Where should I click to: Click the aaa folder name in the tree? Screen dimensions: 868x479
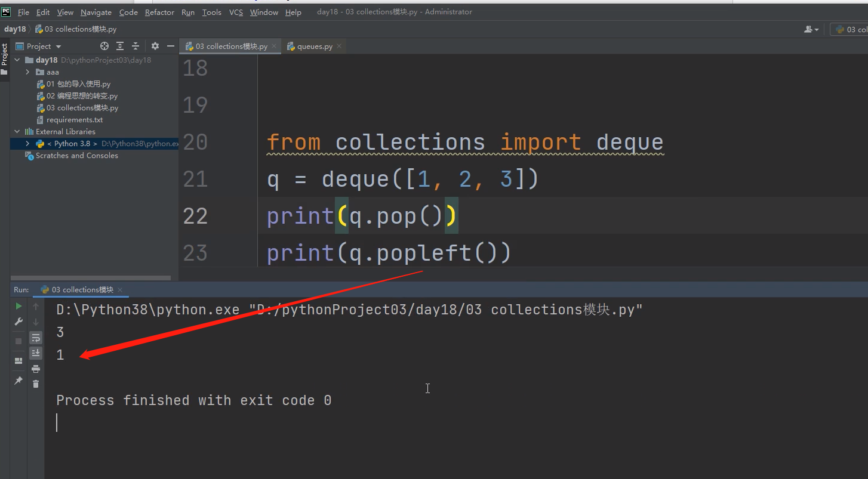(x=53, y=72)
